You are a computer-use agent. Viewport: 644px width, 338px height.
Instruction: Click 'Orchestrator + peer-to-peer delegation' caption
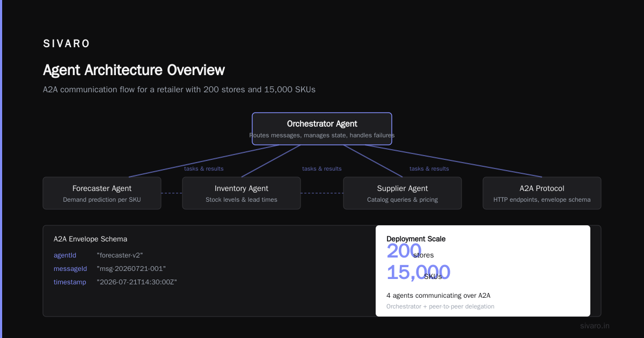tap(440, 306)
